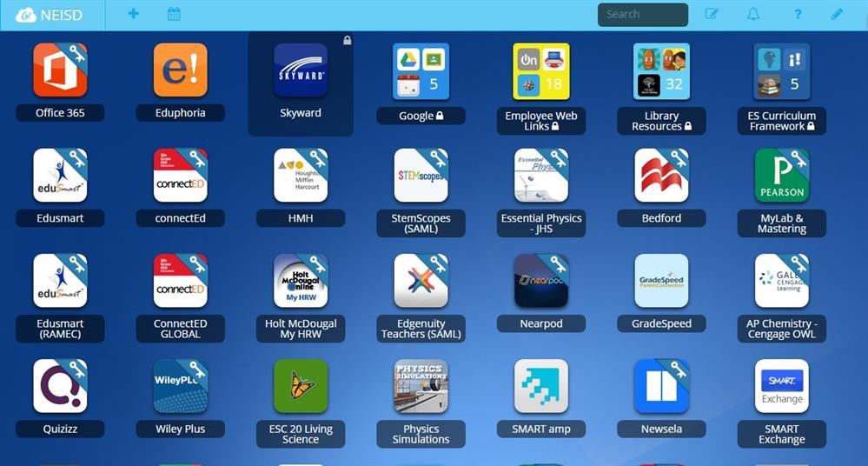Viewport: 868px width, 466px height.
Task: Click the Bedford label
Action: [661, 218]
